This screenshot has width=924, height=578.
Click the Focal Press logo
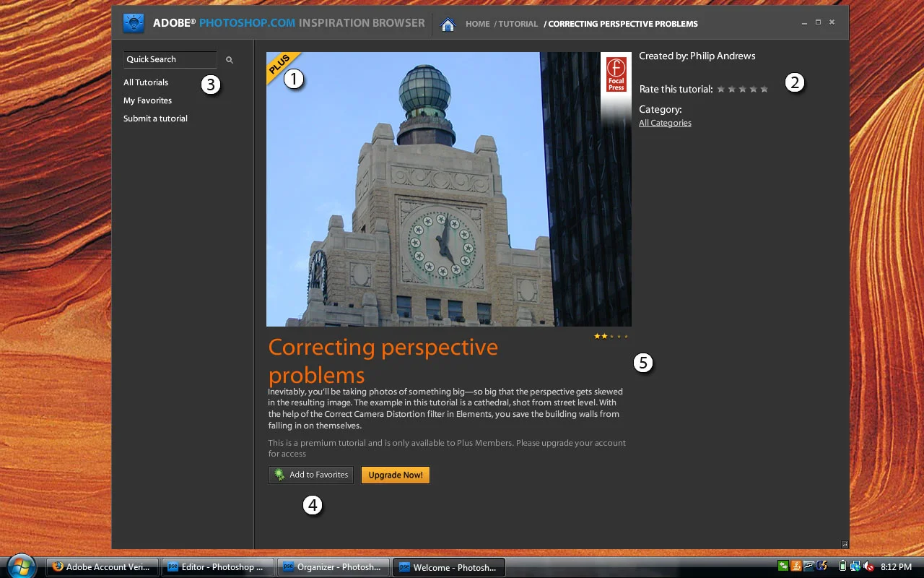[x=616, y=74]
